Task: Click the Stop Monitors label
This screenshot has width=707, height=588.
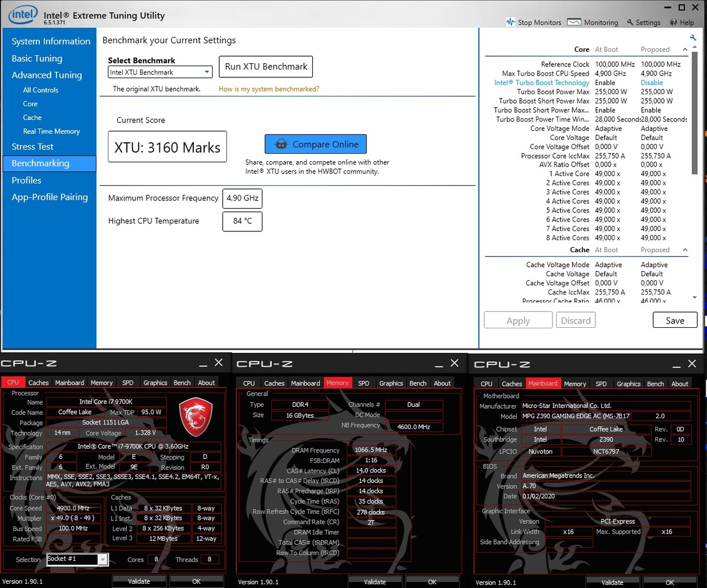Action: (x=539, y=22)
